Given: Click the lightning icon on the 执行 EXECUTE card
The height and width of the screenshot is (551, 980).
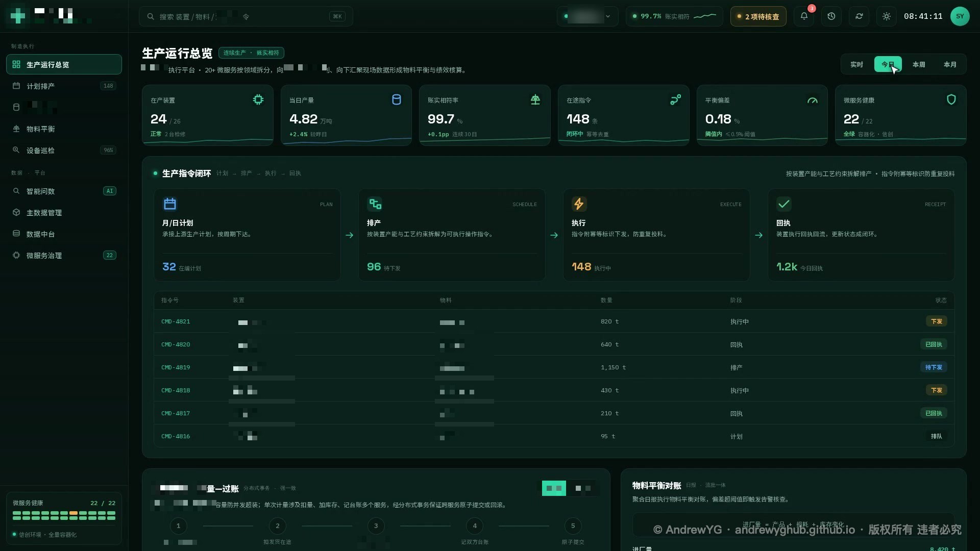Looking at the screenshot, I should click(x=579, y=204).
